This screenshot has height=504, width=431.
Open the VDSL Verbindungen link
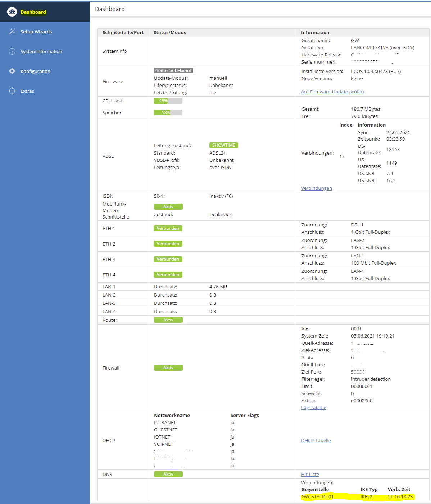[317, 188]
